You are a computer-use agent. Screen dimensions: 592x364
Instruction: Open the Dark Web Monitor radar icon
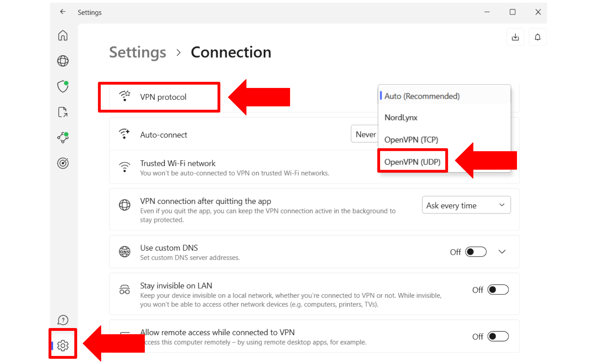(63, 163)
